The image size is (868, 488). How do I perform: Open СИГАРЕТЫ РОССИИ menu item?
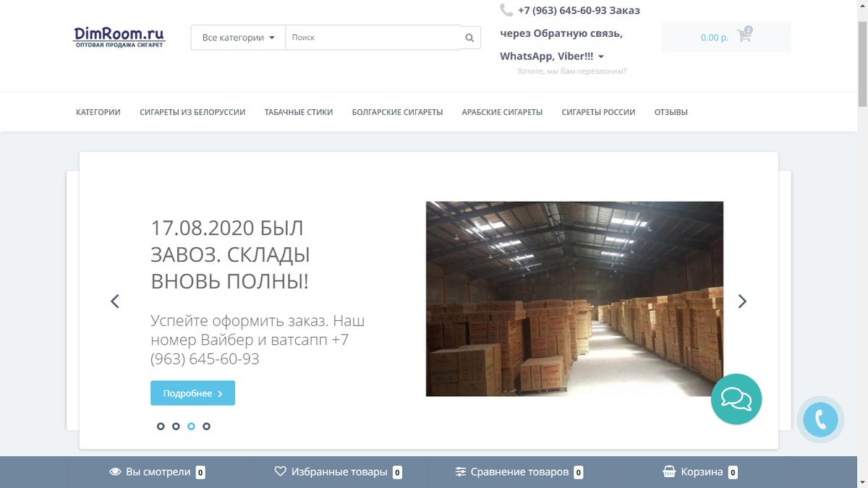tap(598, 112)
